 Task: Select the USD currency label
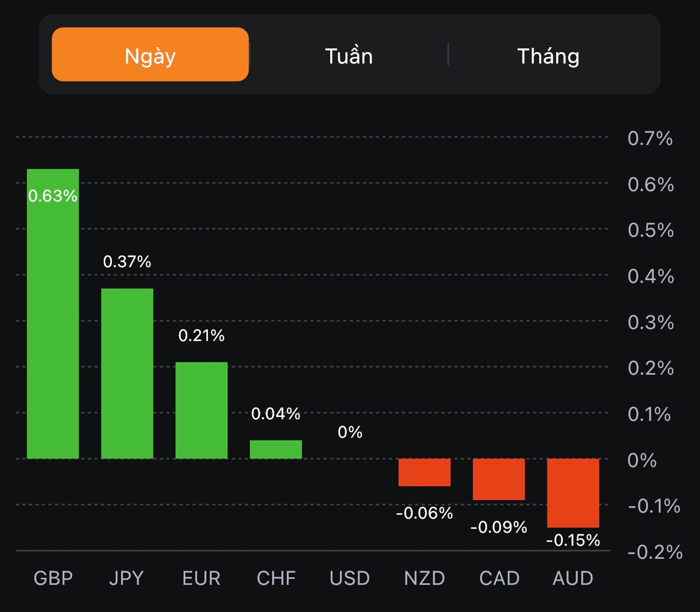pyautogui.click(x=350, y=578)
